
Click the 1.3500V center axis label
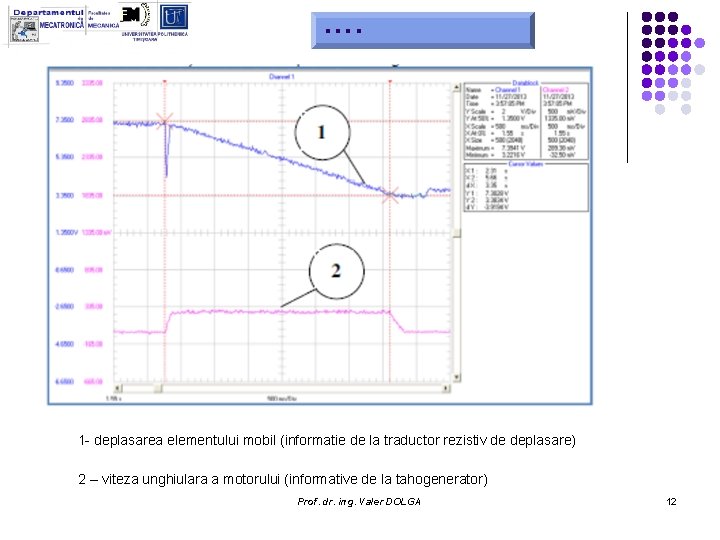67,232
